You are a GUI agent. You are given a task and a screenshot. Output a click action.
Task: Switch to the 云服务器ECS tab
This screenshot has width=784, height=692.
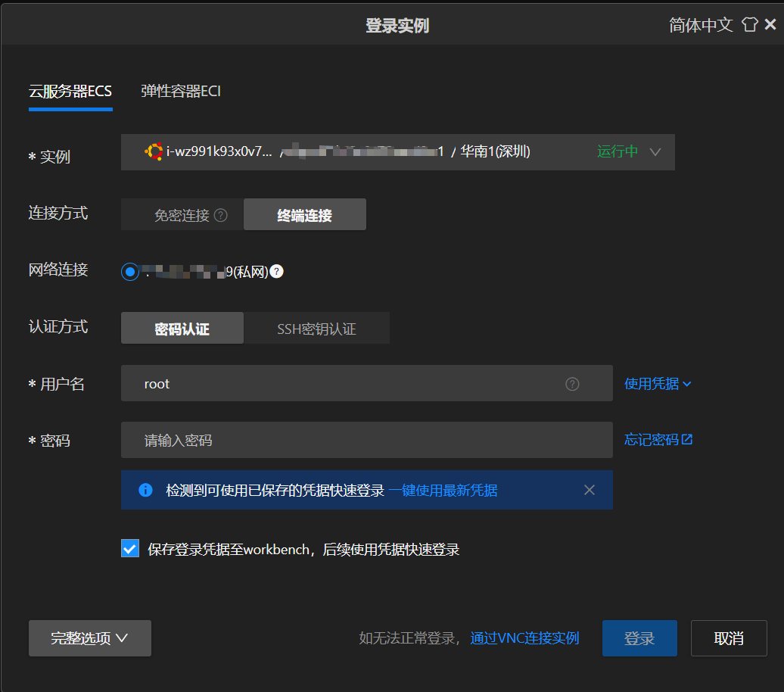click(70, 91)
